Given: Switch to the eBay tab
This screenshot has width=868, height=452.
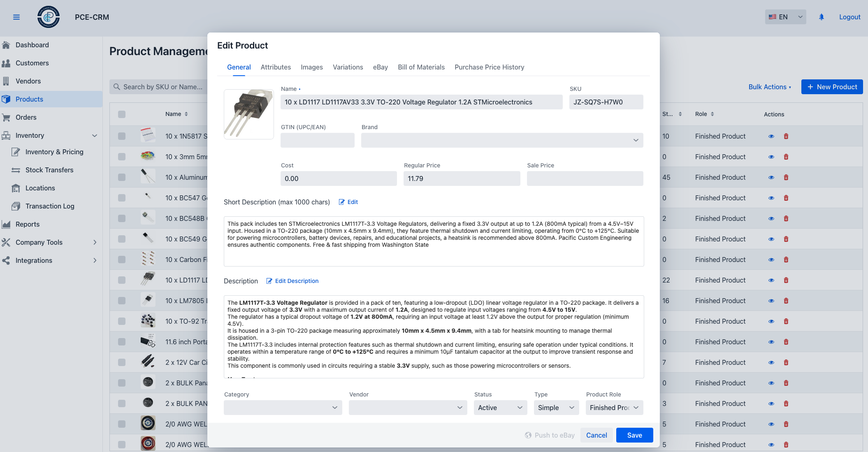Looking at the screenshot, I should tap(380, 67).
